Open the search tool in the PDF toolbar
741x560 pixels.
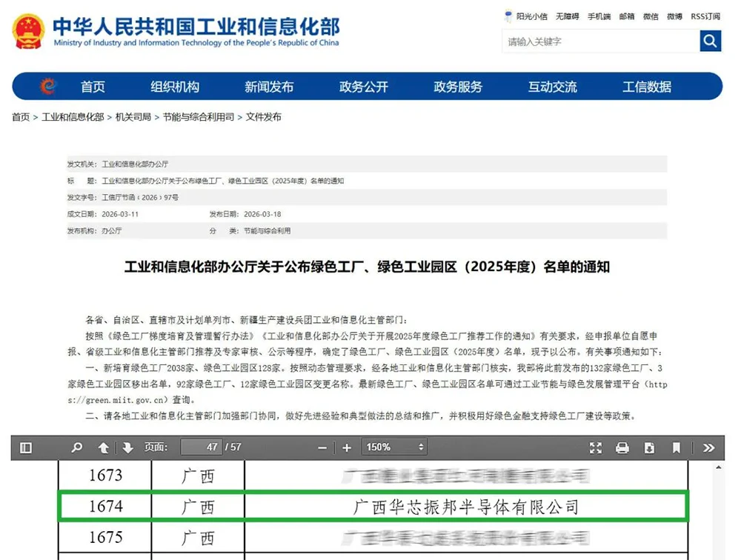[x=76, y=447]
